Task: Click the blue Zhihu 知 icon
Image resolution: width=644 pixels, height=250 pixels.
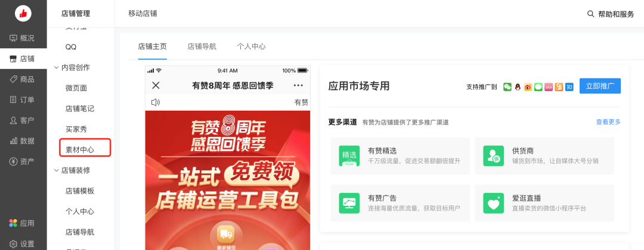Action: [569, 87]
